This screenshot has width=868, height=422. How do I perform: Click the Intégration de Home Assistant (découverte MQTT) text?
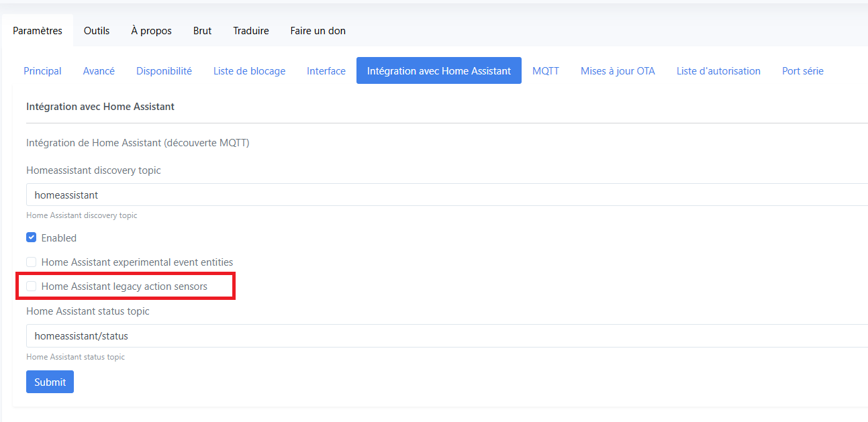click(x=138, y=143)
